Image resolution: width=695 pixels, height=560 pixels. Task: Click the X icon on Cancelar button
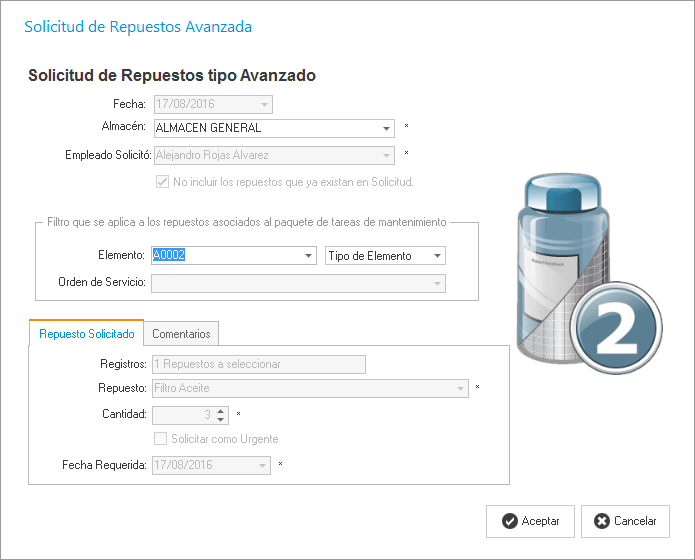(x=601, y=521)
